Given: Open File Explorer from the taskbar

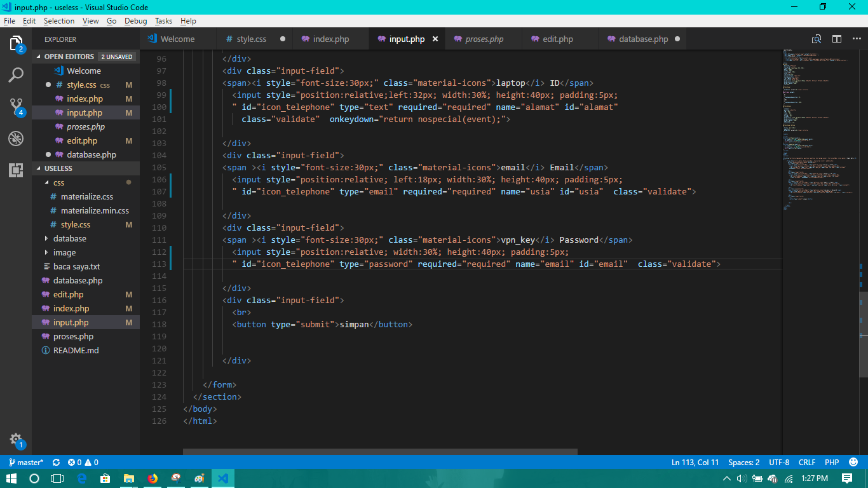Looking at the screenshot, I should point(128,478).
